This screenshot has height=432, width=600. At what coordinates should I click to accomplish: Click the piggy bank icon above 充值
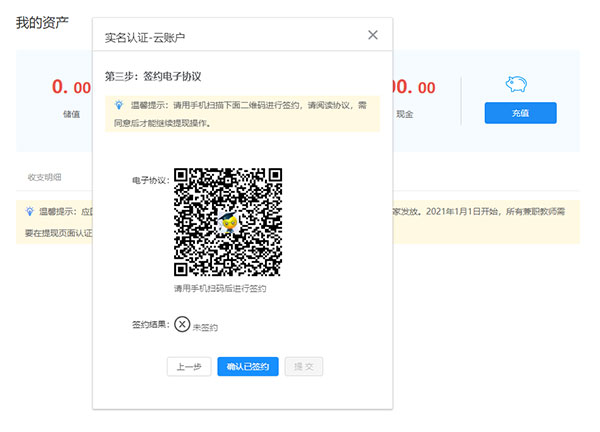(516, 84)
